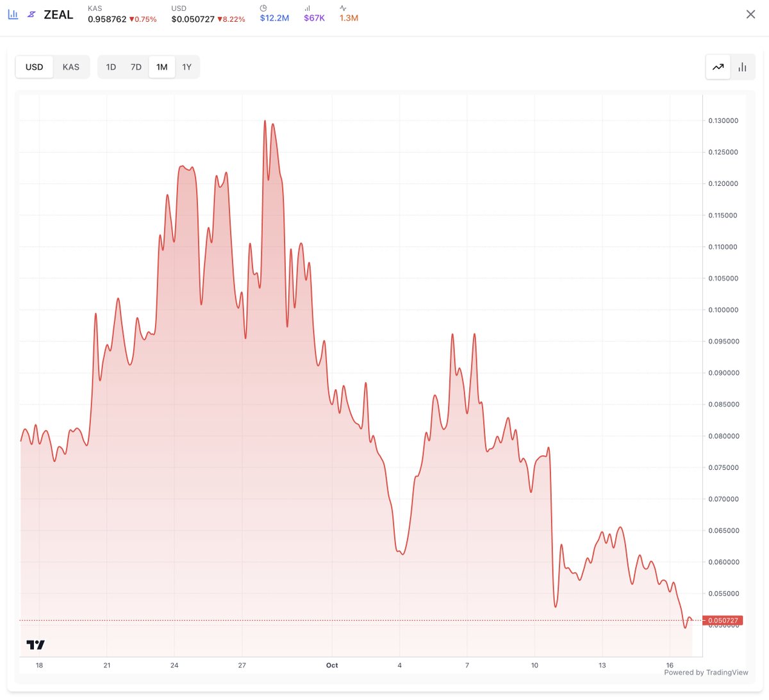769x700 pixels.
Task: Click the 21 date label on time axis
Action: click(107, 665)
